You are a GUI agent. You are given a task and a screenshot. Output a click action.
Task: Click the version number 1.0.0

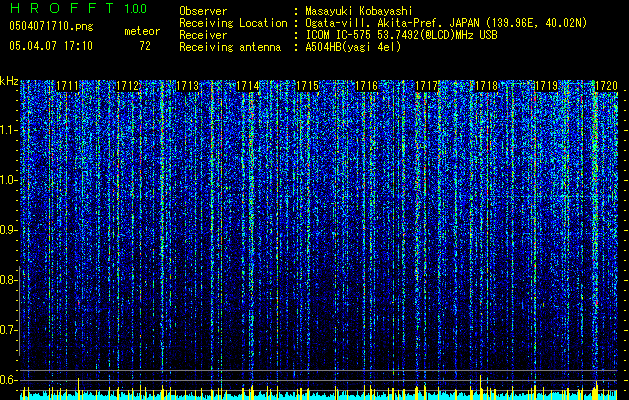136,9
